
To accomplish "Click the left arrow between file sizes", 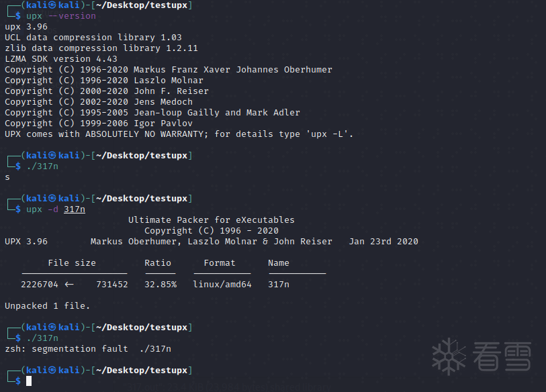I will [69, 284].
